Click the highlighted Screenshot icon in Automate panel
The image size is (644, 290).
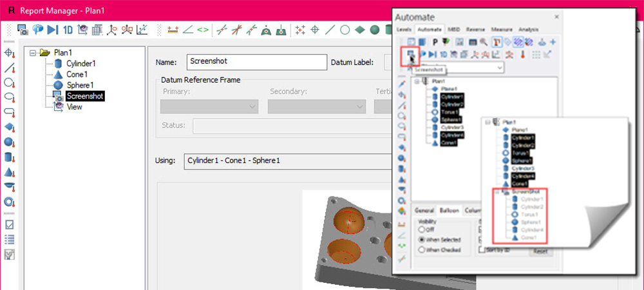tap(410, 55)
